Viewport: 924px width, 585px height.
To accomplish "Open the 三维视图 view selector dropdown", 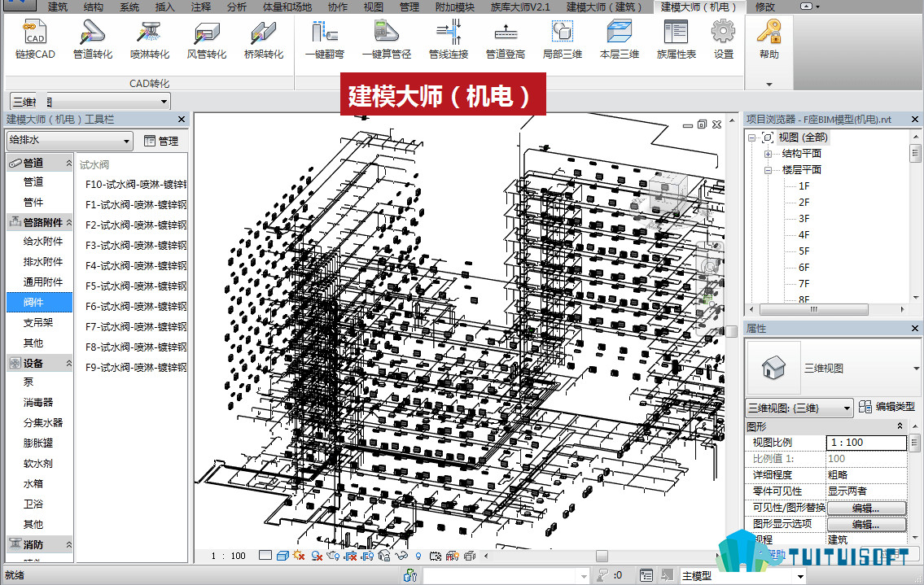I will pos(90,102).
